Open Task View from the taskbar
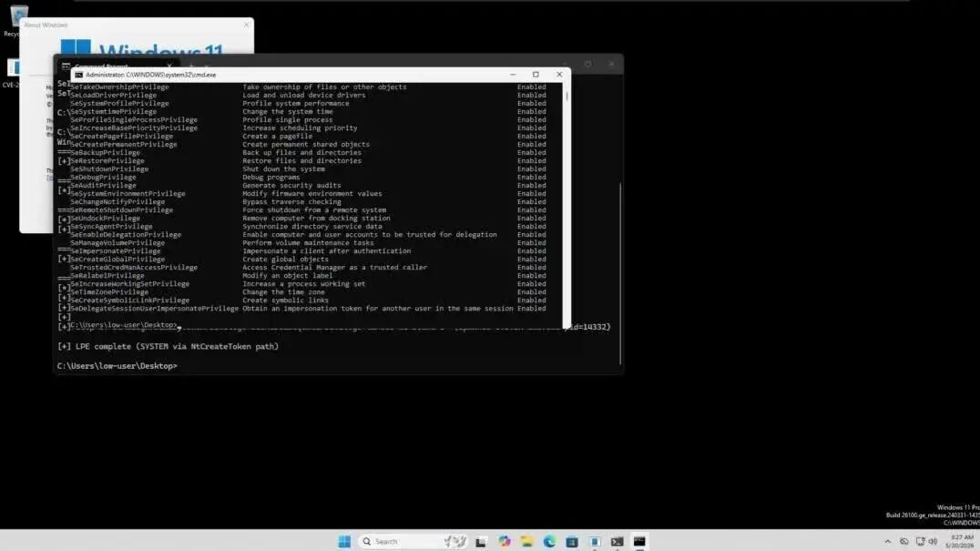 (x=481, y=541)
